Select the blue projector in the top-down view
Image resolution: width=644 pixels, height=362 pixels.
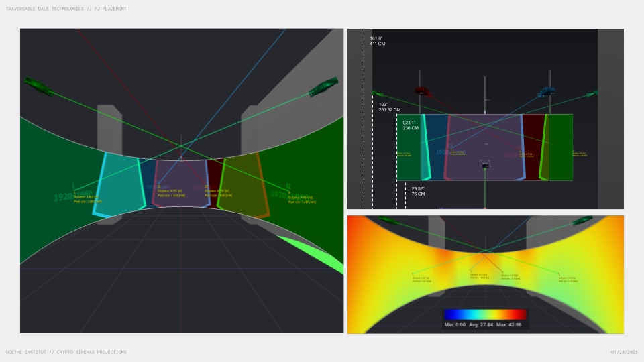pyautogui.click(x=546, y=92)
